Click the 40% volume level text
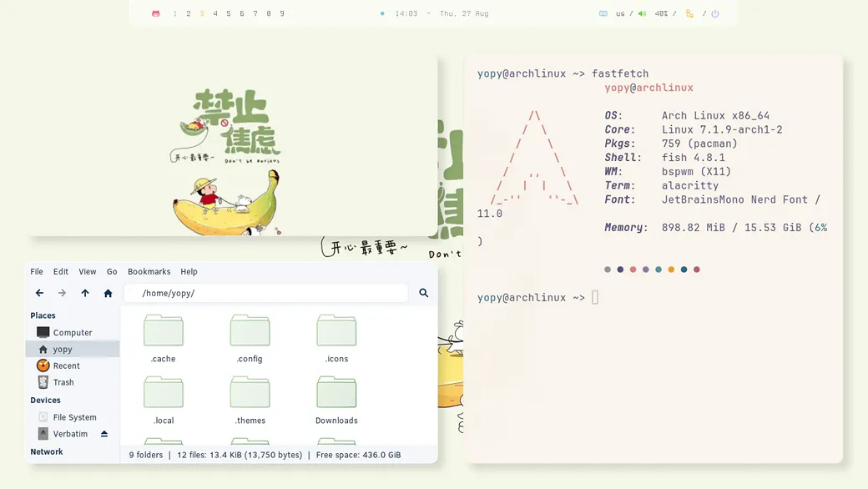The width and height of the screenshot is (868, 489). [x=661, y=14]
